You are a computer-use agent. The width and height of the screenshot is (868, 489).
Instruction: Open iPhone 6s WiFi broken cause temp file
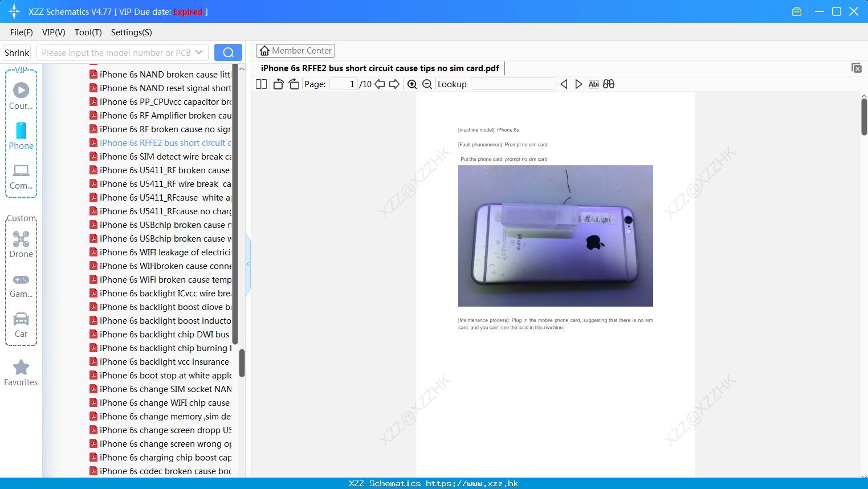point(161,280)
